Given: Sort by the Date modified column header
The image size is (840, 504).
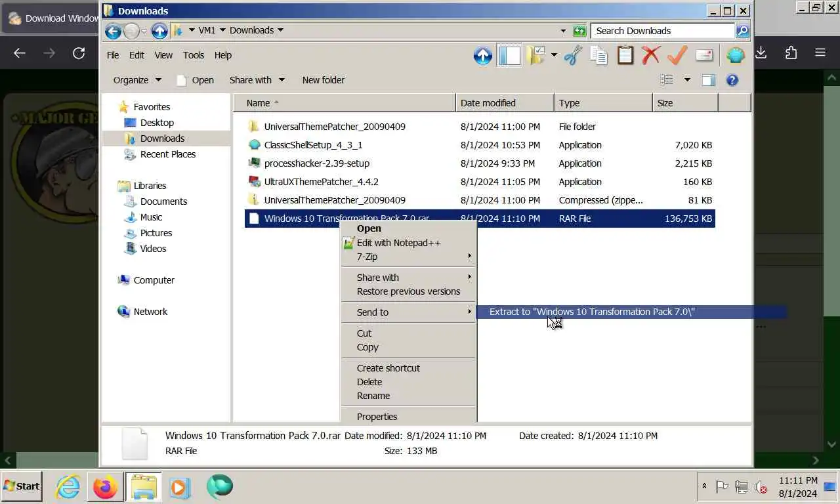Looking at the screenshot, I should point(505,103).
